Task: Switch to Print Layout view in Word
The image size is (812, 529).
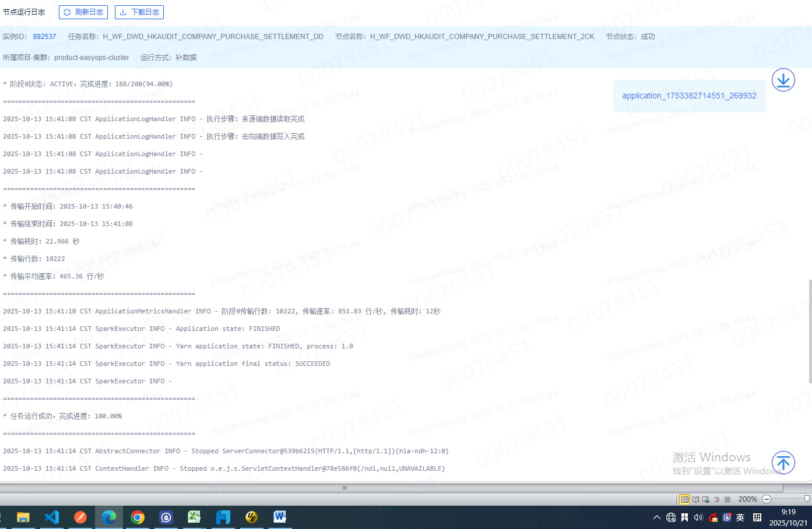Action: pos(684,499)
